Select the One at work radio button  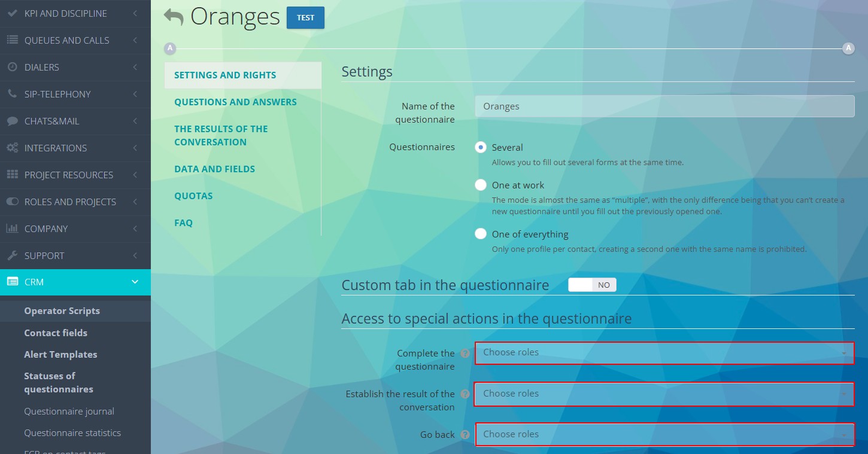coord(481,185)
